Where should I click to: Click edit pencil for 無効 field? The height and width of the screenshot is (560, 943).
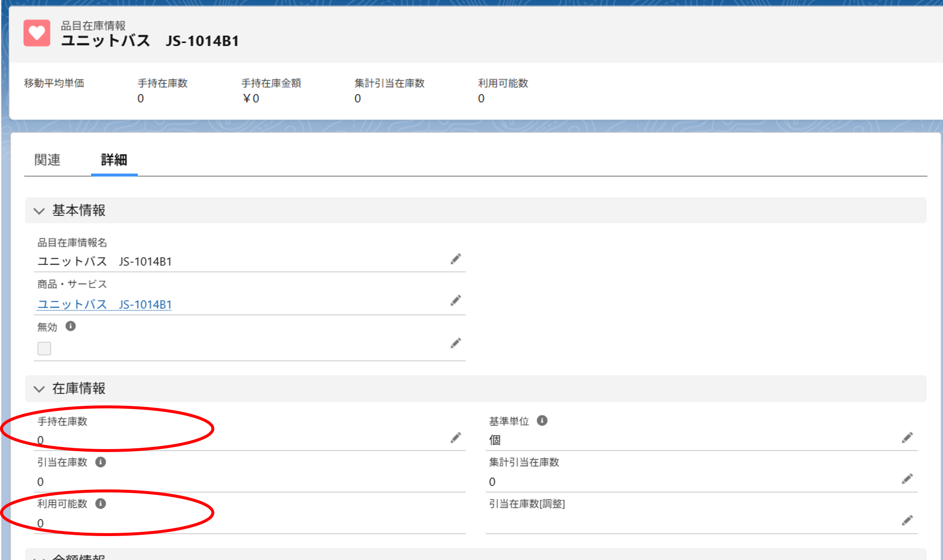(x=456, y=343)
